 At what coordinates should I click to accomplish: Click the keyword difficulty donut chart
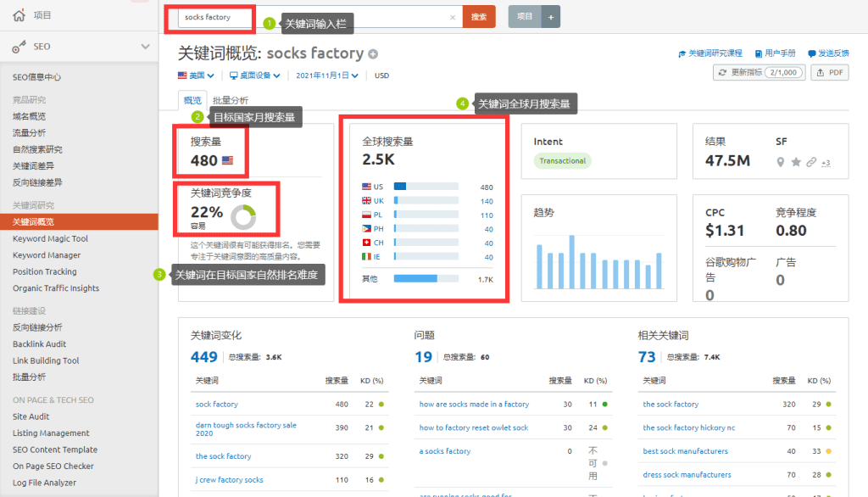tap(243, 217)
